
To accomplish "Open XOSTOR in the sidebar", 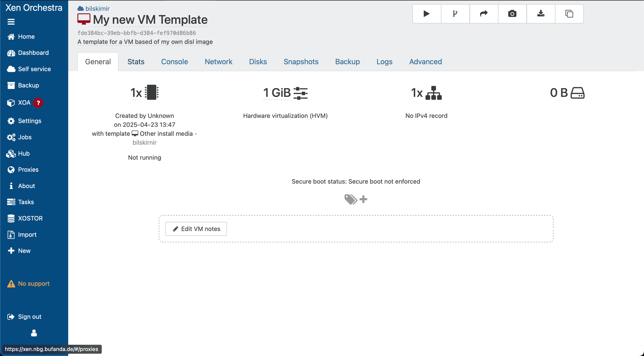I will pos(34,219).
